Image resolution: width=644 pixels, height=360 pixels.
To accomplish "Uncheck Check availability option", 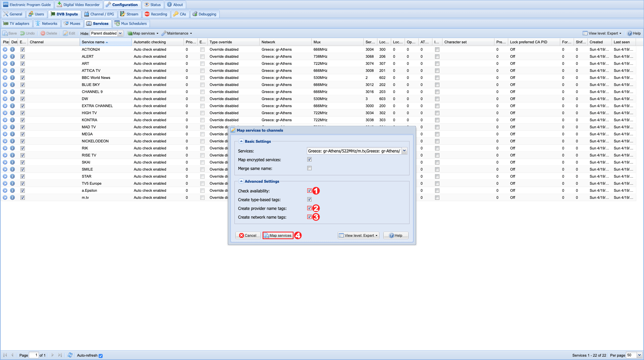I will 309,191.
